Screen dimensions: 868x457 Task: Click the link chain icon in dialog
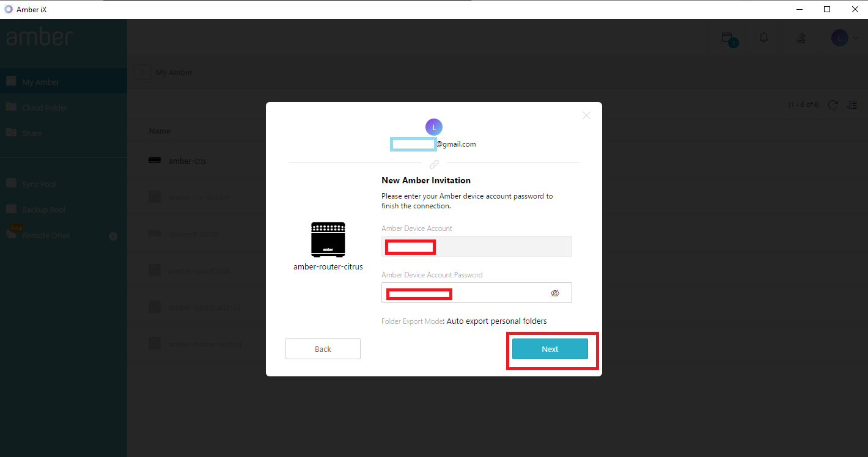(434, 164)
